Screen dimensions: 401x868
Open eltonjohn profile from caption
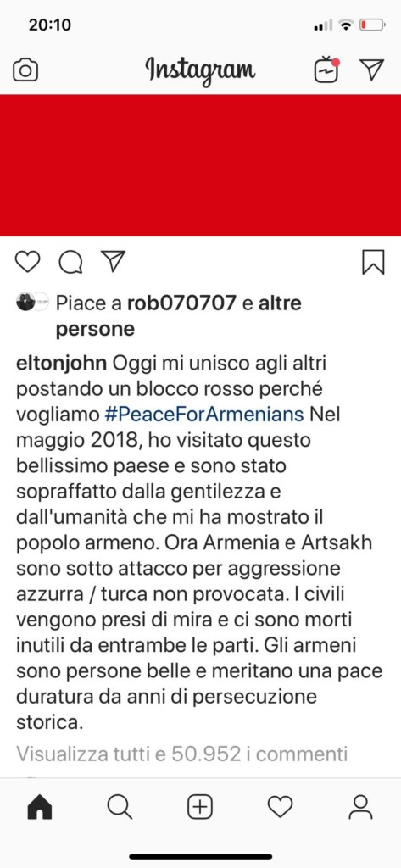coord(62,365)
